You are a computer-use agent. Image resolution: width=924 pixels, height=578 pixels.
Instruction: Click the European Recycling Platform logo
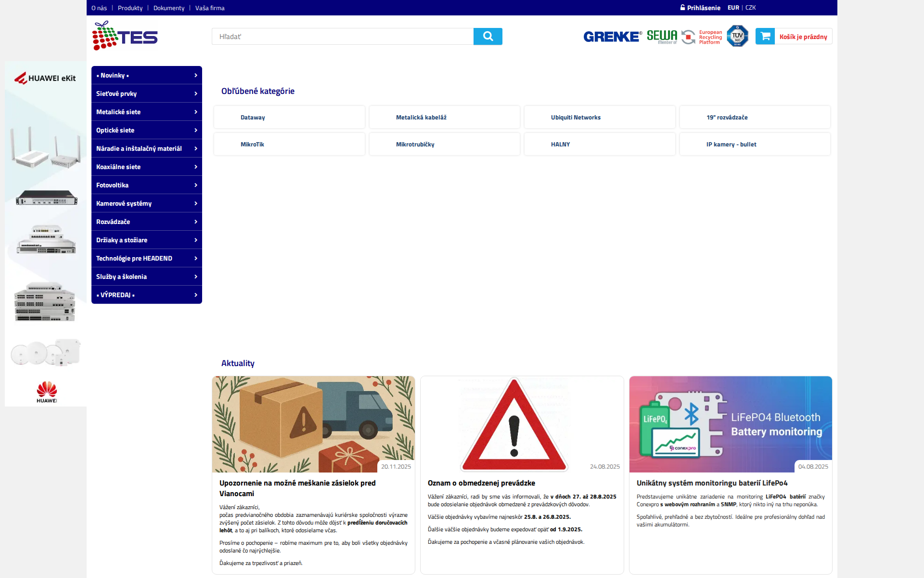click(x=701, y=36)
